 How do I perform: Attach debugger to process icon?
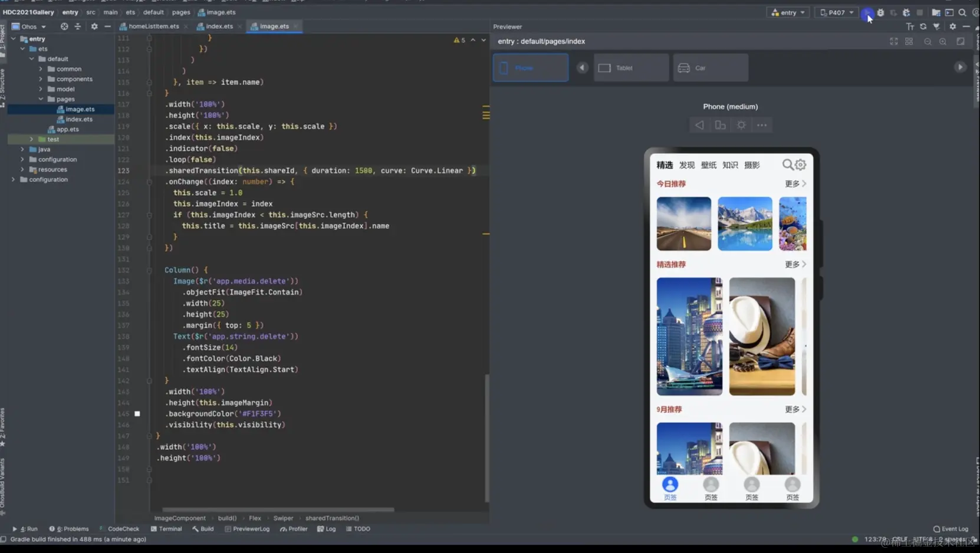pyautogui.click(x=906, y=12)
